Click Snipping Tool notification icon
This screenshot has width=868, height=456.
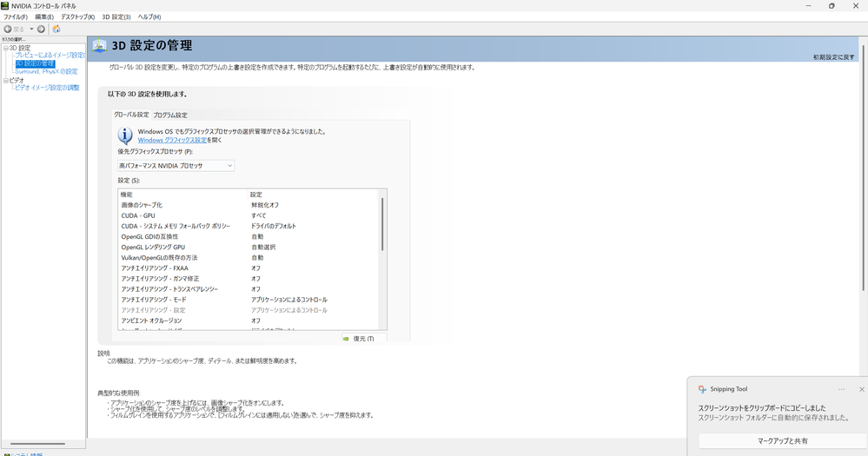[x=703, y=389]
